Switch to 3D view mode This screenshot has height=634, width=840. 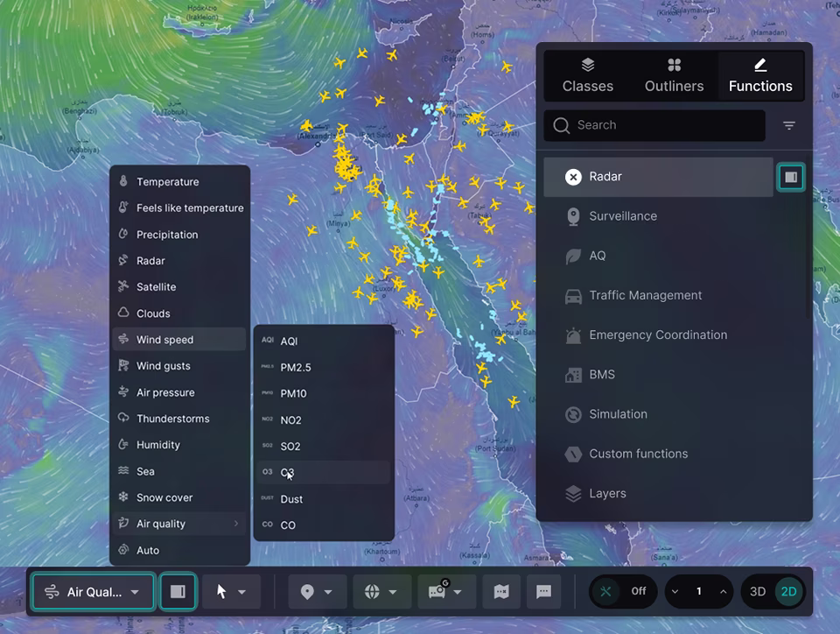coord(758,591)
